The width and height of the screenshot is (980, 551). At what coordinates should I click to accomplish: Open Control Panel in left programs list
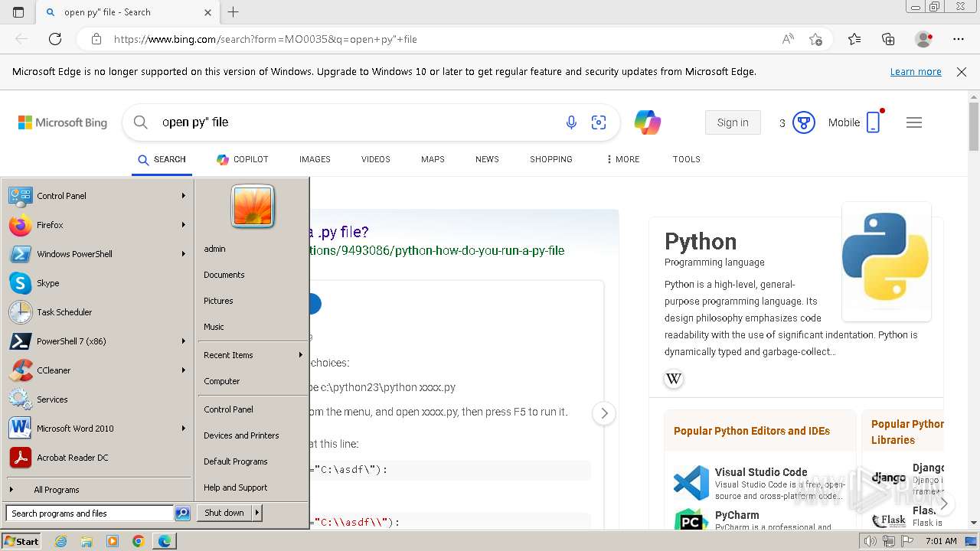click(x=98, y=196)
